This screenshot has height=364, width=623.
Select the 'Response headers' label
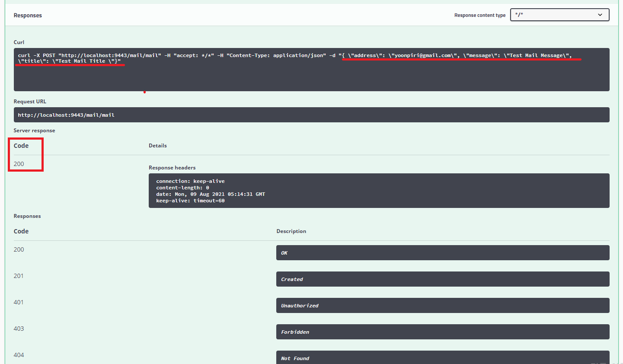click(172, 168)
